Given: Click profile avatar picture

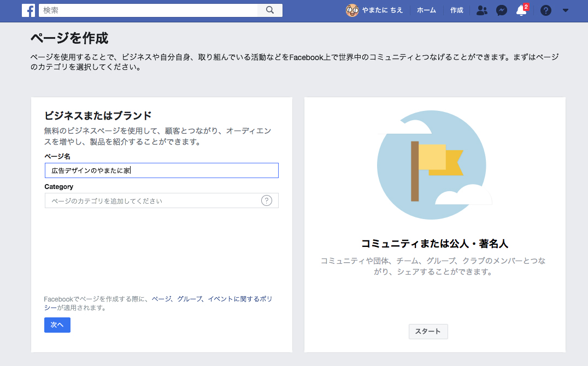Looking at the screenshot, I should click(x=352, y=10).
